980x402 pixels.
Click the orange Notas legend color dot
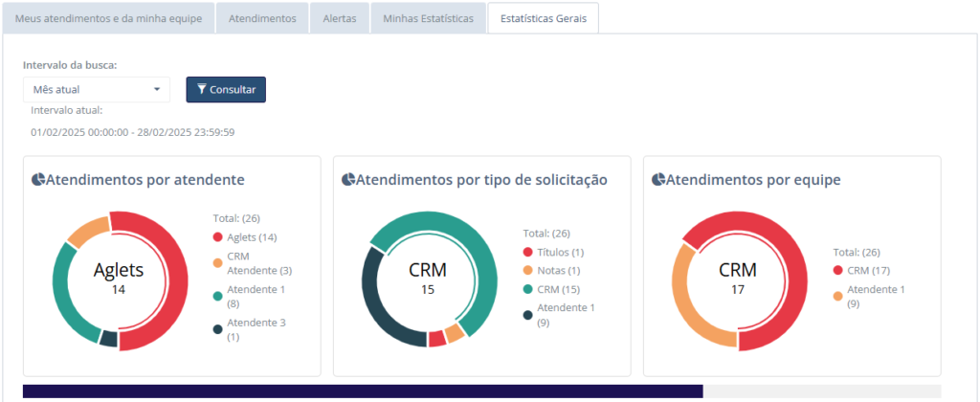pyautogui.click(x=528, y=271)
